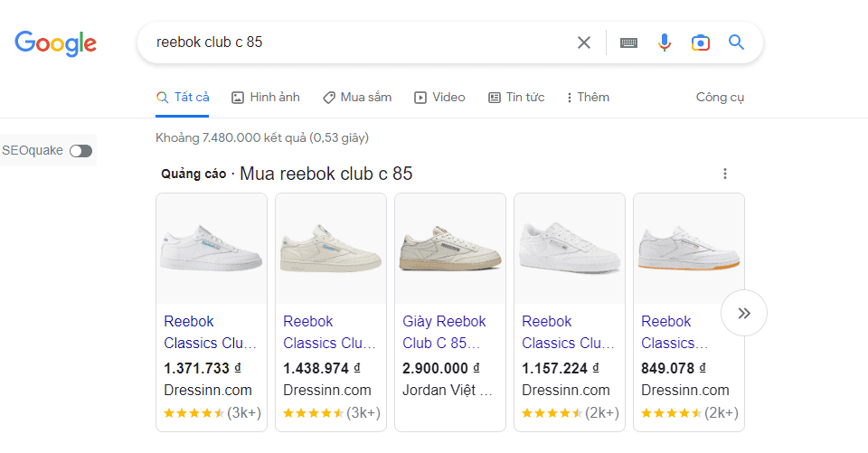Click shoe image priced 1.157.224 đ

point(570,249)
